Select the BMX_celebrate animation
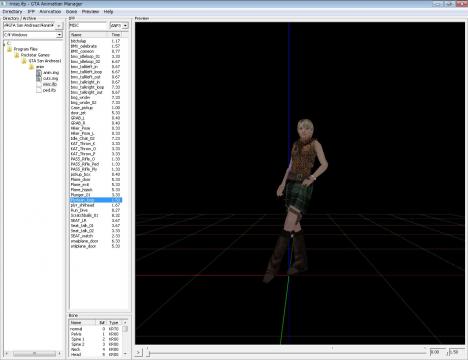 (x=96, y=46)
